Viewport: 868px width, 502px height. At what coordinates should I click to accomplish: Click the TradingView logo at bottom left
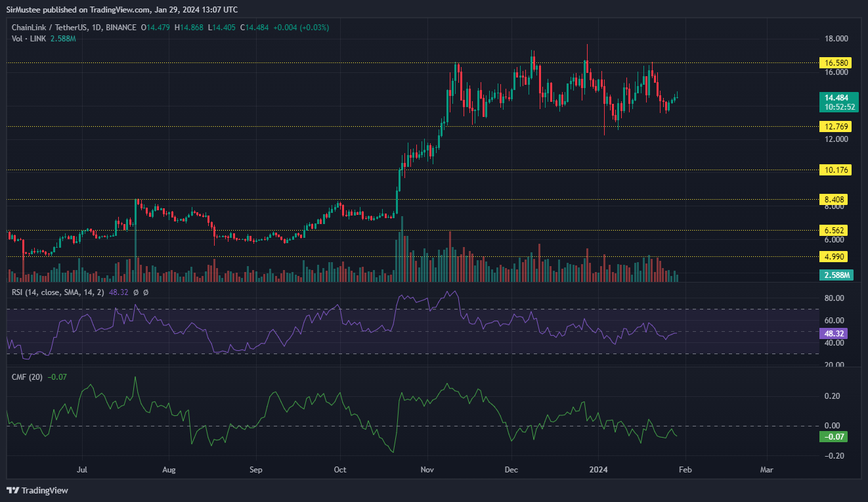[x=37, y=490]
